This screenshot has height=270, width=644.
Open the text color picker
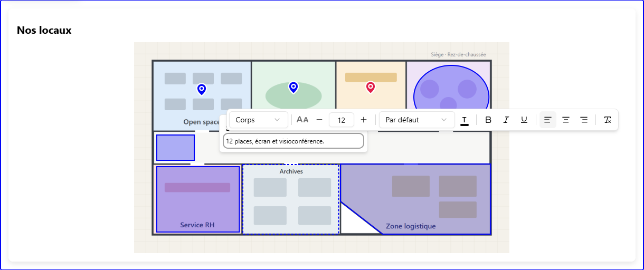465,120
